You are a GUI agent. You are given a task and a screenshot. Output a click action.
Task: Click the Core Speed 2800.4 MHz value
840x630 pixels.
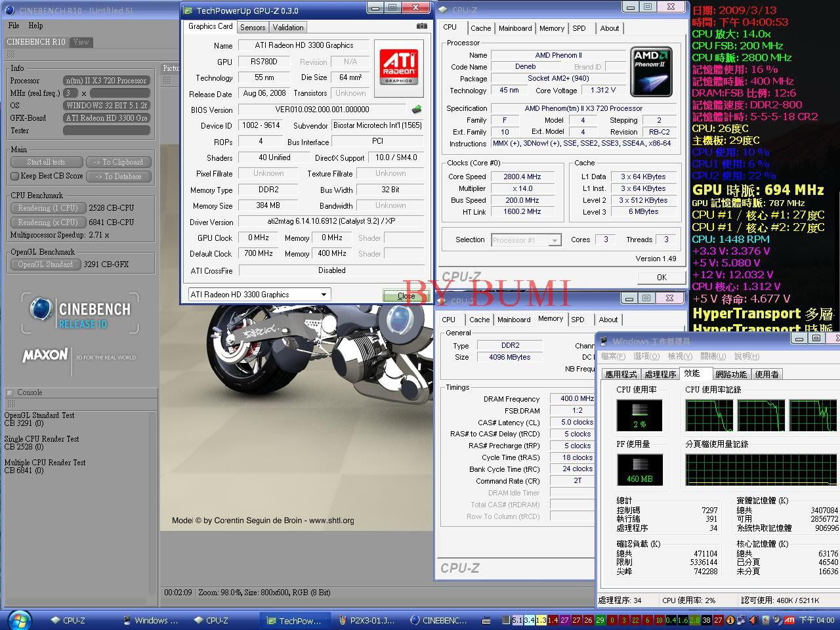(522, 177)
